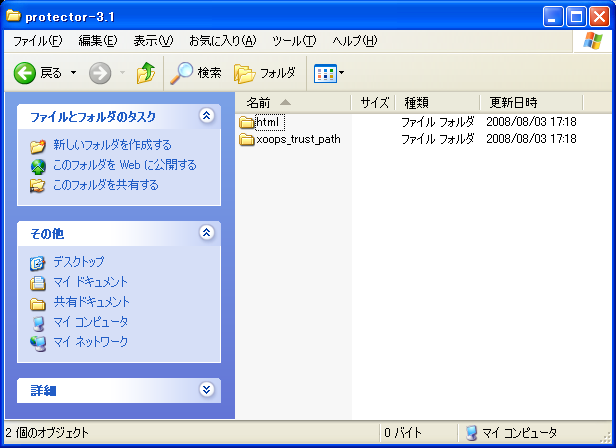
Task: Click the title bar folder icon
Action: click(x=13, y=16)
